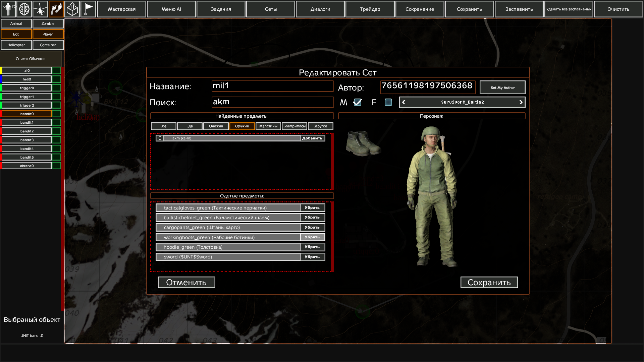644x362 pixels.
Task: Click the Bot icon in object panel
Action: [16, 34]
